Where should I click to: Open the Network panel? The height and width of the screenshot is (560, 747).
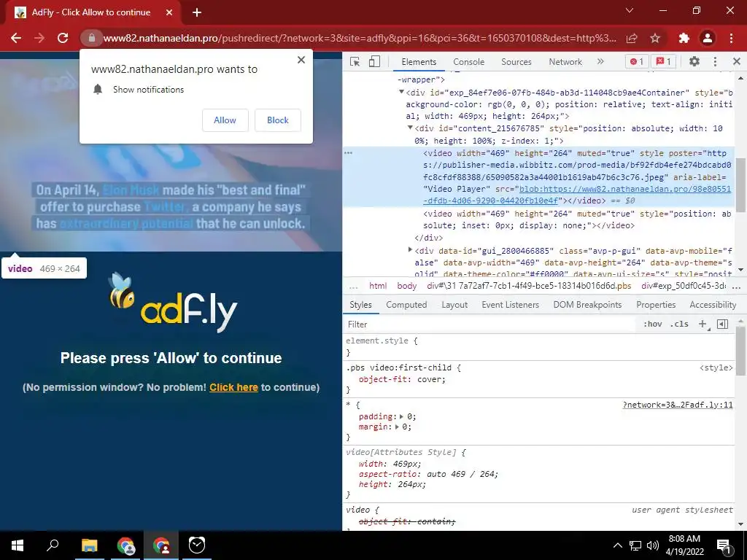565,62
